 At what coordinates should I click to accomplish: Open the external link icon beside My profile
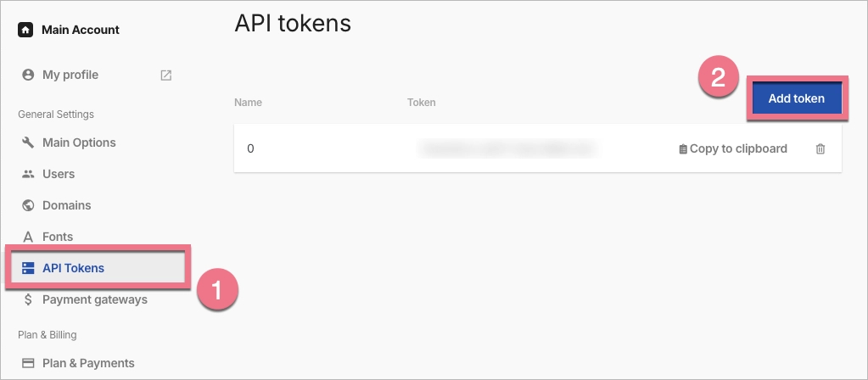(x=166, y=75)
